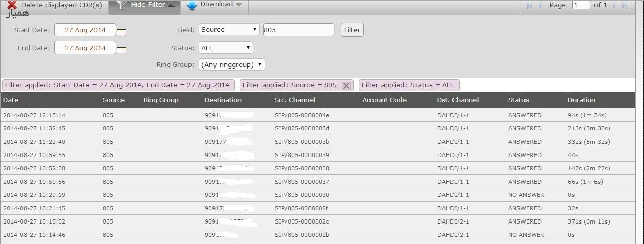This screenshot has height=244, width=644.
Task: Sort by the Duration column header
Action: tap(581, 100)
